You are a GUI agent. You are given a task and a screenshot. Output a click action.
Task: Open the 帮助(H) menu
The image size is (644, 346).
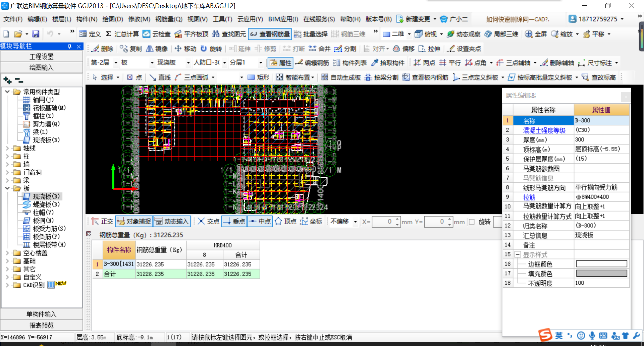coord(350,19)
